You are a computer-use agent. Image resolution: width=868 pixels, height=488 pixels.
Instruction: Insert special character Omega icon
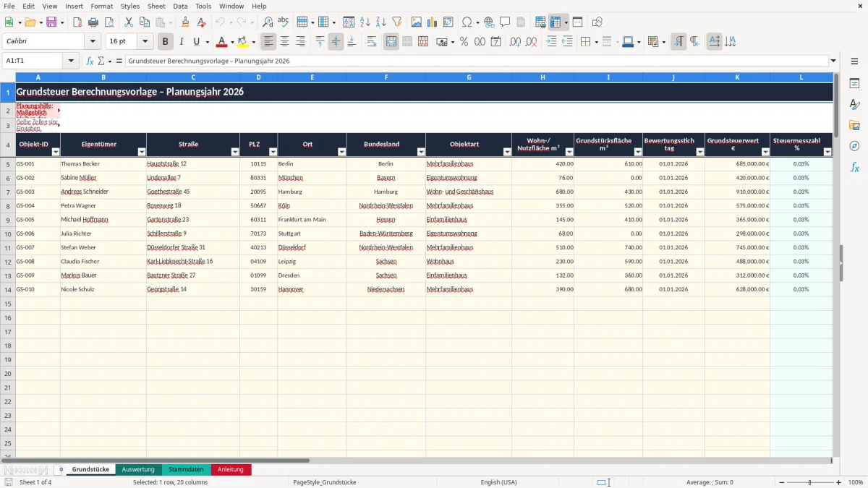point(467,22)
